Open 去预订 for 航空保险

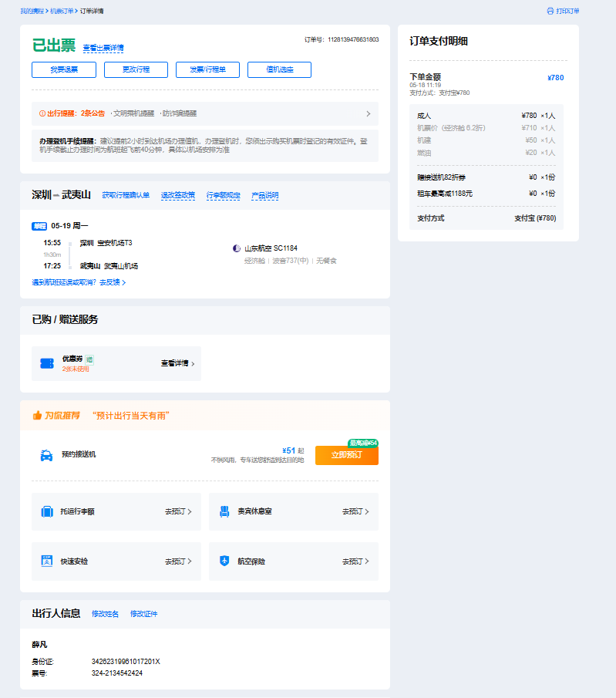point(355,561)
